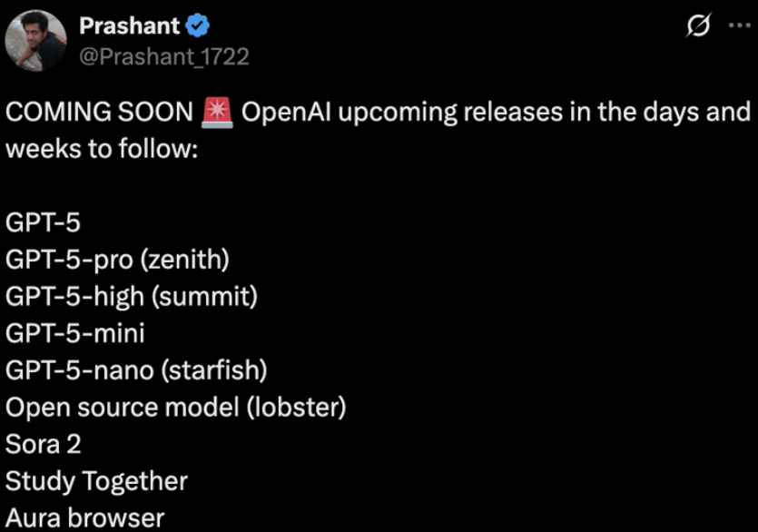Click the GPT-5-high (summit) line
Image resolution: width=758 pixels, height=532 pixels.
133,297
